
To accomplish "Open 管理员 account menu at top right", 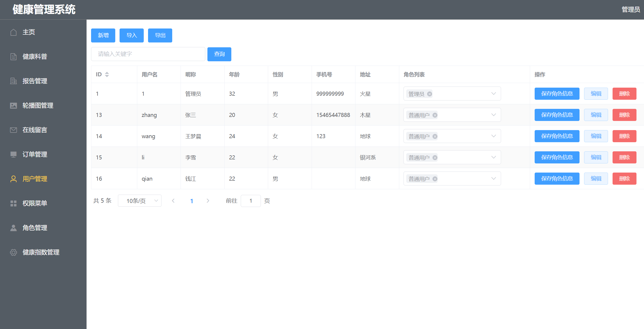I will tap(631, 10).
